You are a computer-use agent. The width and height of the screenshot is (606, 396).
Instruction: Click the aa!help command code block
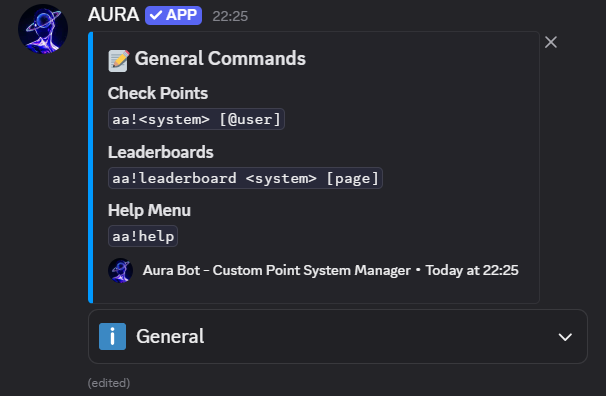(143, 236)
